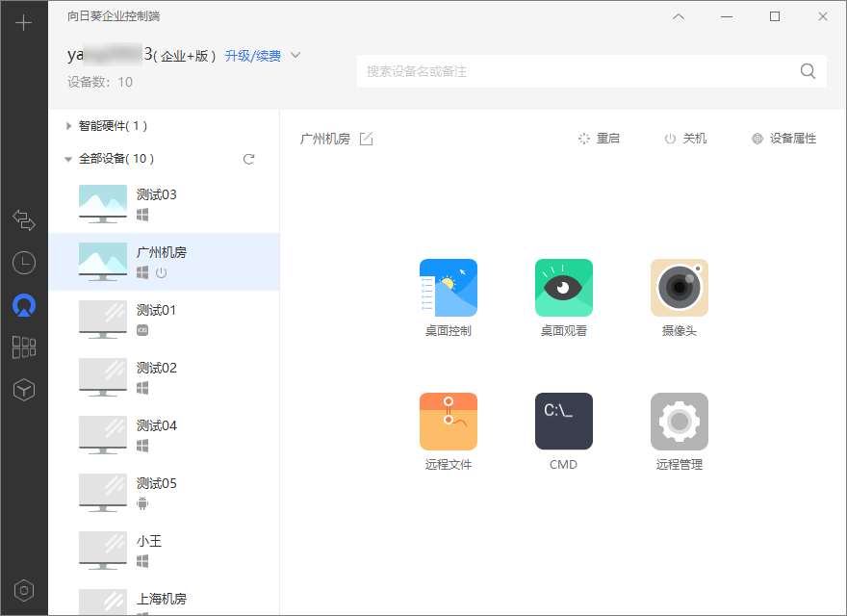Click the Windows logo under 测试02
Image resolution: width=847 pixels, height=616 pixels.
tap(142, 388)
